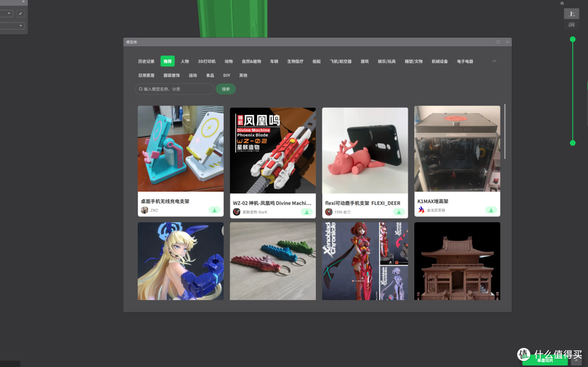Switch to the 娱乐/玩具 category
This screenshot has height=367, width=588.
387,62
